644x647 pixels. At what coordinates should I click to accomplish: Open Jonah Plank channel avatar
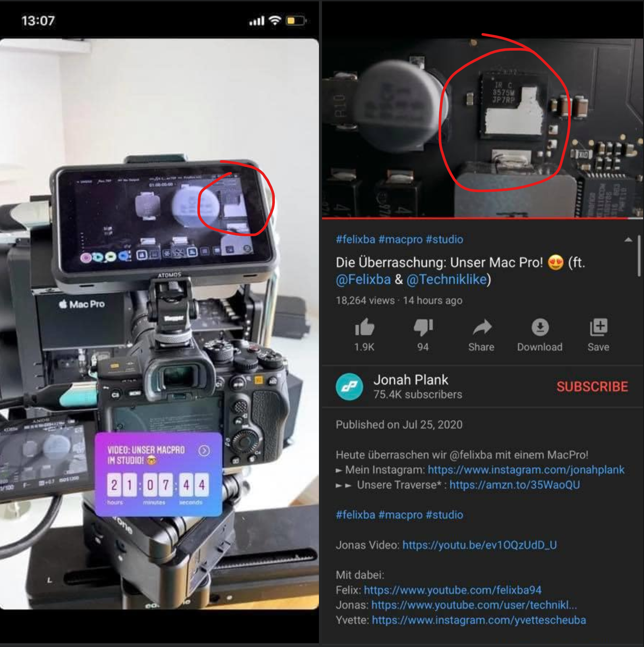point(349,387)
